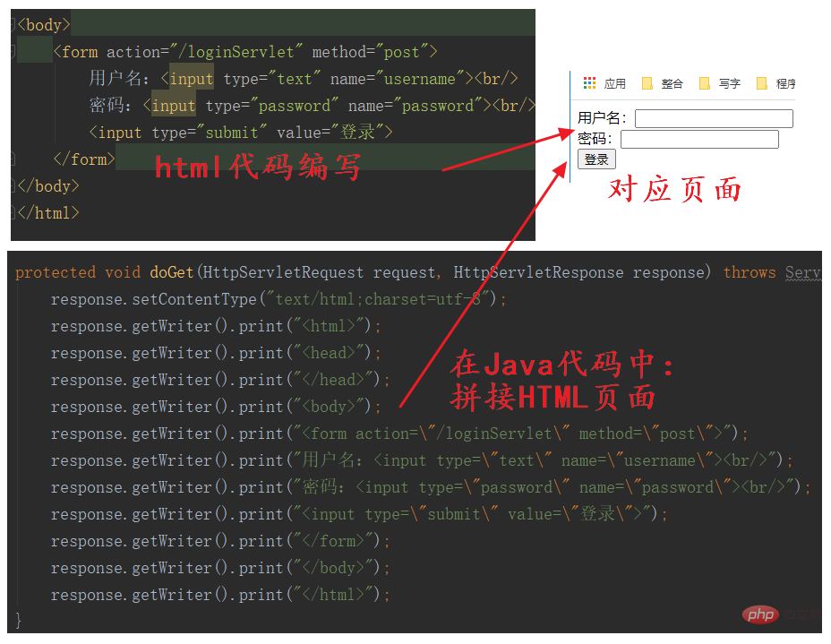
Task: Focus the 密码 password input field
Action: click(699, 139)
